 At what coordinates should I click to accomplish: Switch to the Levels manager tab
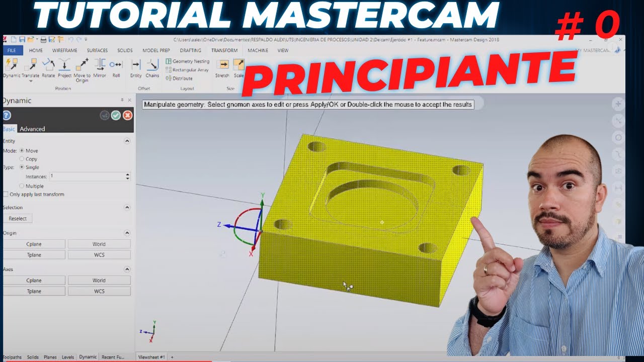pyautogui.click(x=68, y=357)
